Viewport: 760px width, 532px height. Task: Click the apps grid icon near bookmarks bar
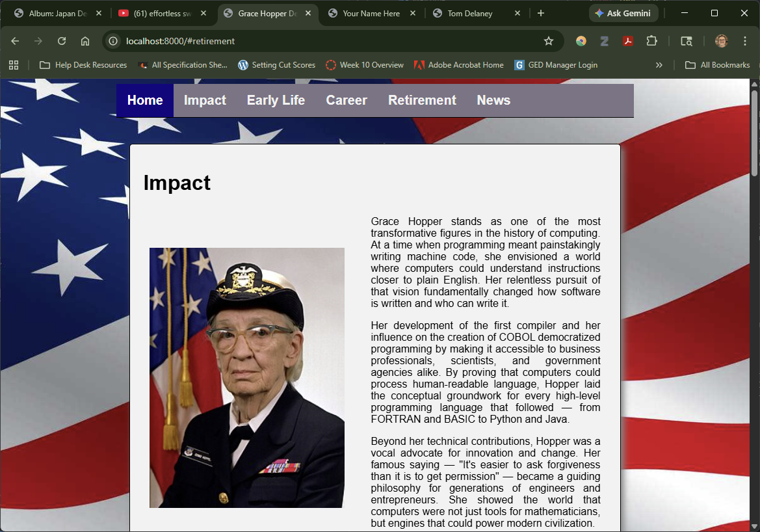[x=14, y=64]
